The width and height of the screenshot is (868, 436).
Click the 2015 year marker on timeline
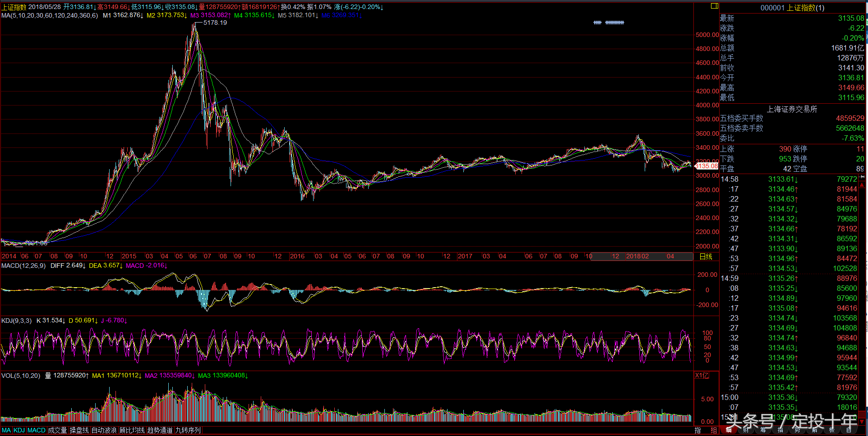tap(129, 256)
